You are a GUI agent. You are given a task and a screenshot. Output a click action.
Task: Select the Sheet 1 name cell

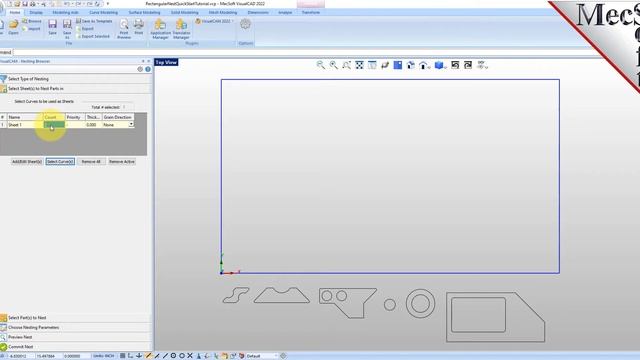[x=25, y=125]
